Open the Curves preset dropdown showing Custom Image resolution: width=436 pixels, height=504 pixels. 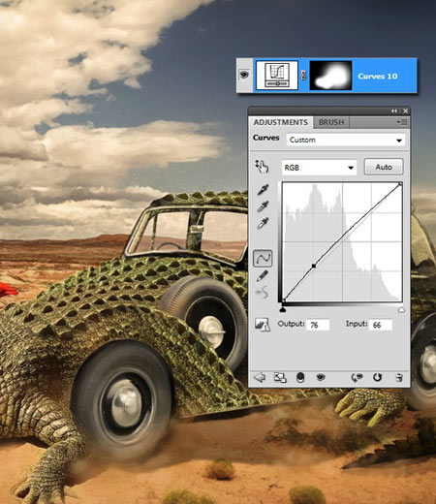click(345, 140)
